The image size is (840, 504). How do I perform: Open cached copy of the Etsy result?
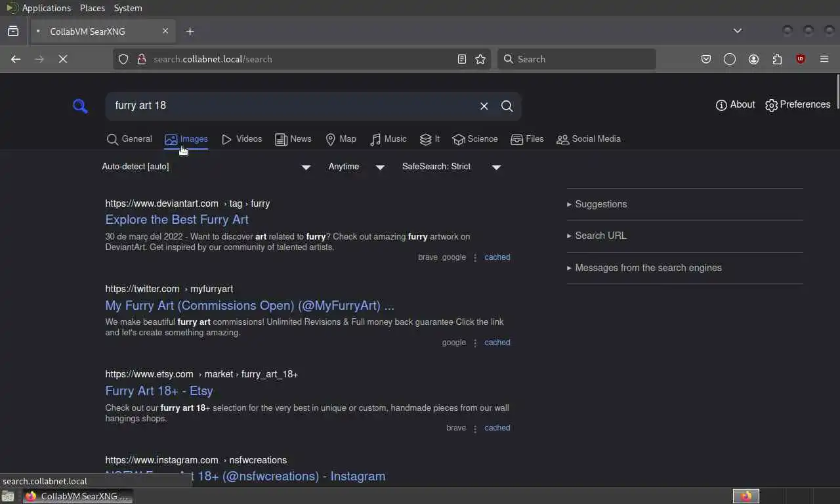click(497, 428)
